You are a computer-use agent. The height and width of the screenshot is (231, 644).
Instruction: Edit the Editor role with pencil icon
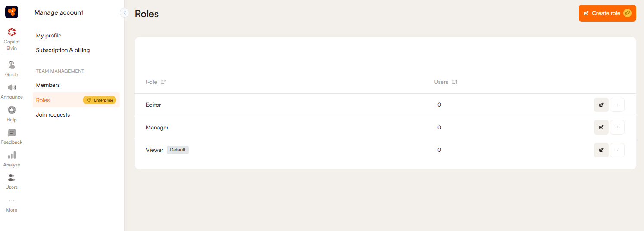(x=601, y=105)
